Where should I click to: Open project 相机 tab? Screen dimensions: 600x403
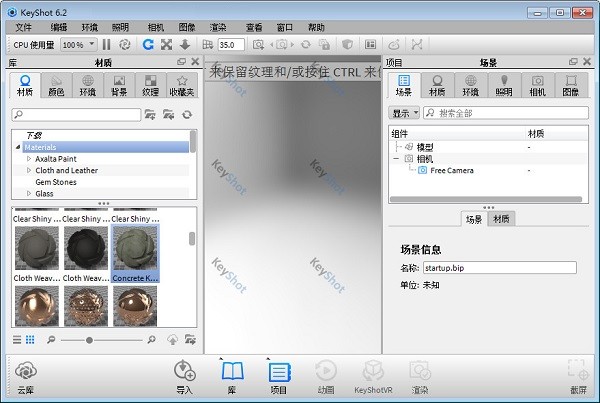537,85
